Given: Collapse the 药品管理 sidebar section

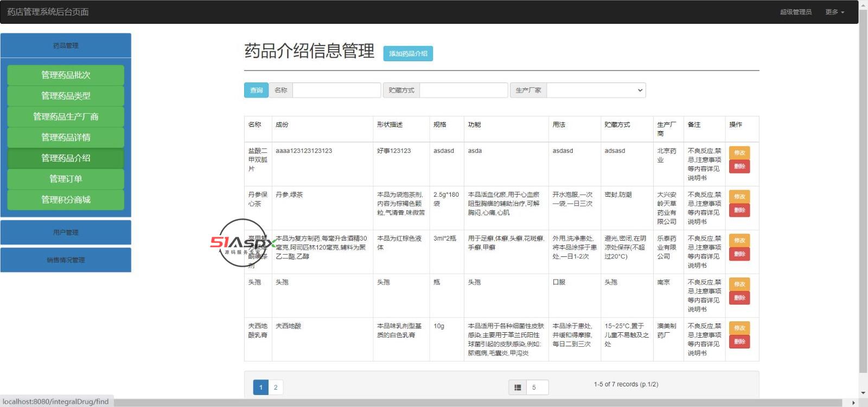Looking at the screenshot, I should [66, 46].
